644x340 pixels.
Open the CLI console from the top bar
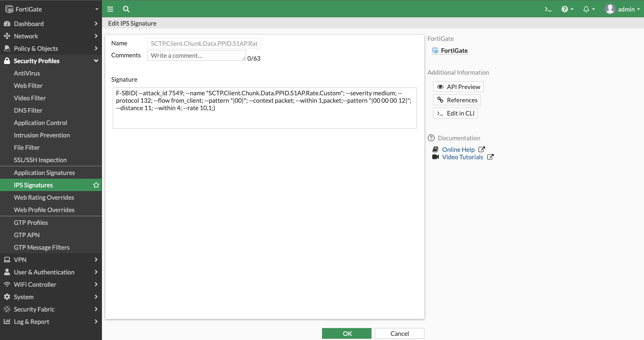pos(548,9)
